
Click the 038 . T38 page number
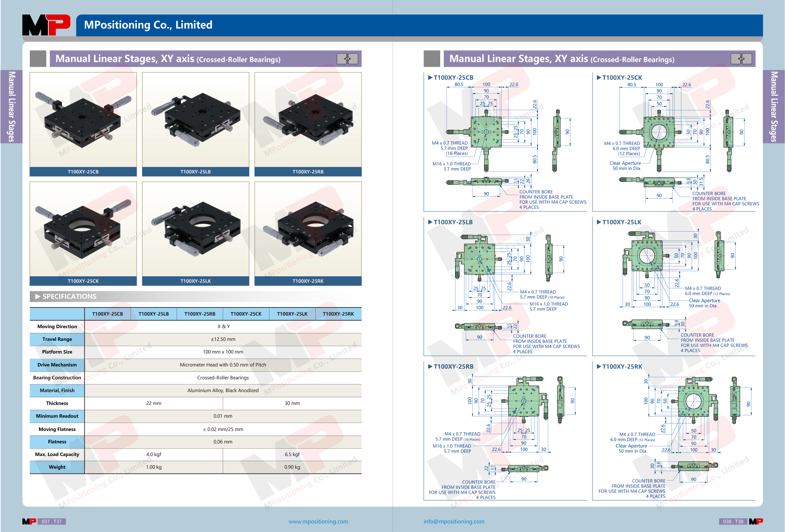point(733,521)
